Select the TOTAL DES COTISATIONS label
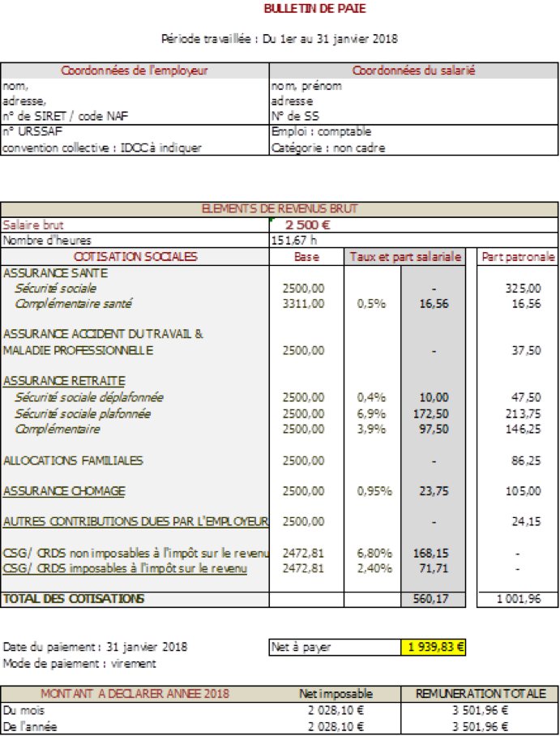560x736 pixels. click(x=74, y=599)
